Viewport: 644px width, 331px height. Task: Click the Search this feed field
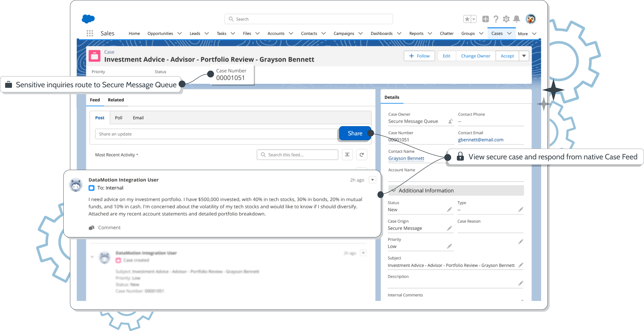(x=297, y=155)
